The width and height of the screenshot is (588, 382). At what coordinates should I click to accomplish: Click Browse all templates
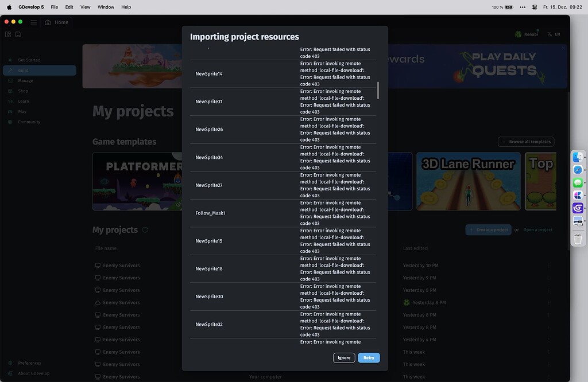coord(526,142)
